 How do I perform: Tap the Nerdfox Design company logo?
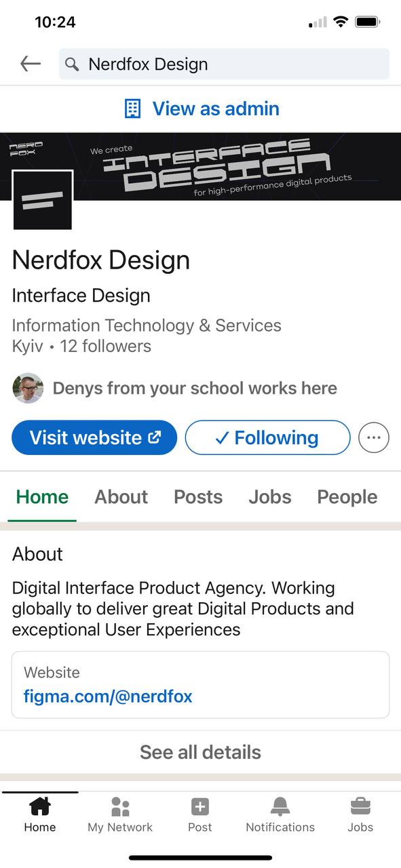(43, 200)
